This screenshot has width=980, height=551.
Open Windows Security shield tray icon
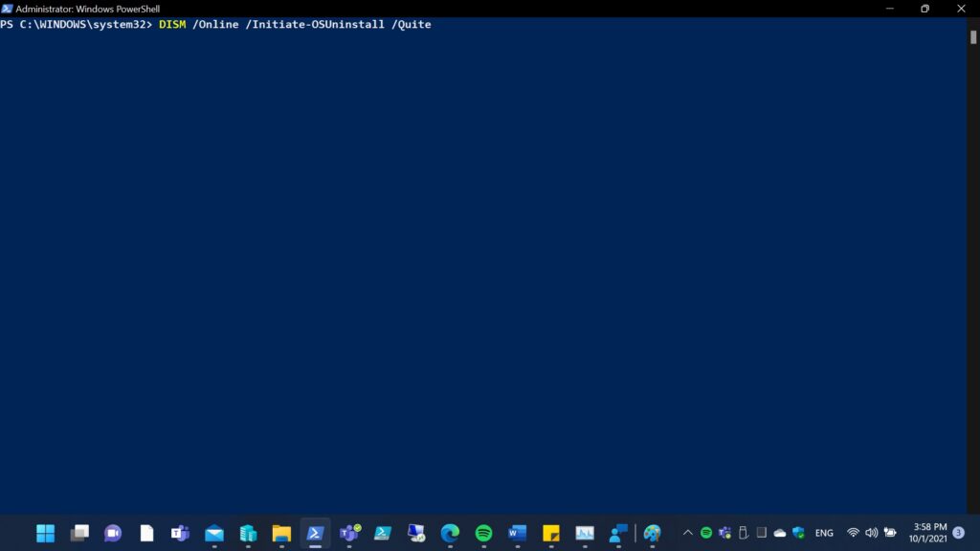click(x=798, y=533)
